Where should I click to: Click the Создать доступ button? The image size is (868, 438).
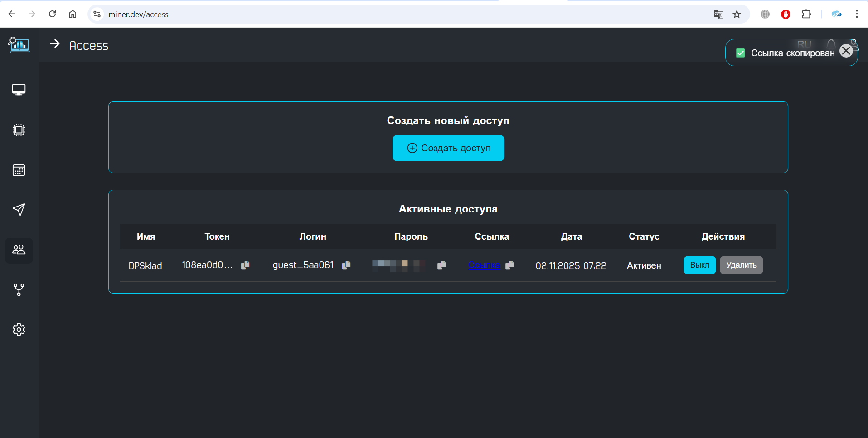coord(448,148)
